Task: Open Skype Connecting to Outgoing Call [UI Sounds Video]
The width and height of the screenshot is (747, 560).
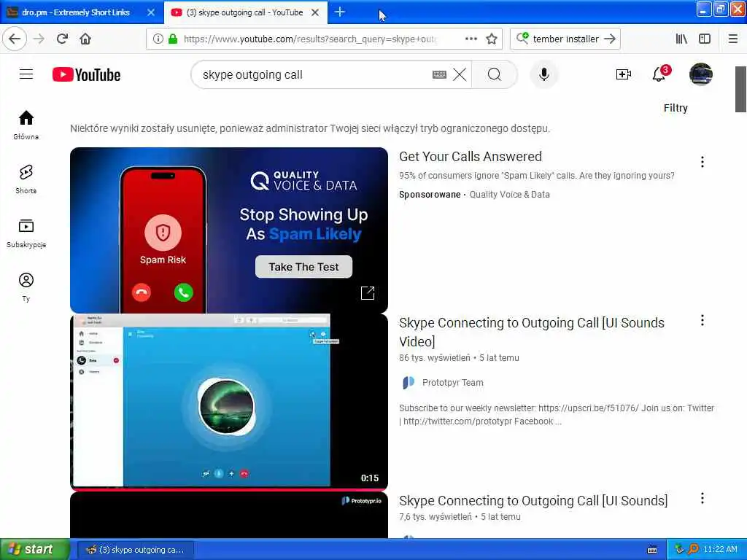Action: (532, 332)
